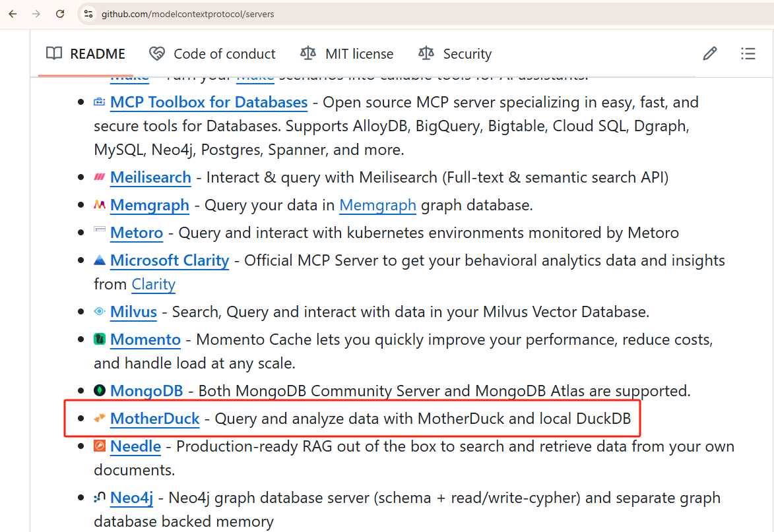Open the MotherDuck link
The image size is (774, 532).
coord(154,419)
